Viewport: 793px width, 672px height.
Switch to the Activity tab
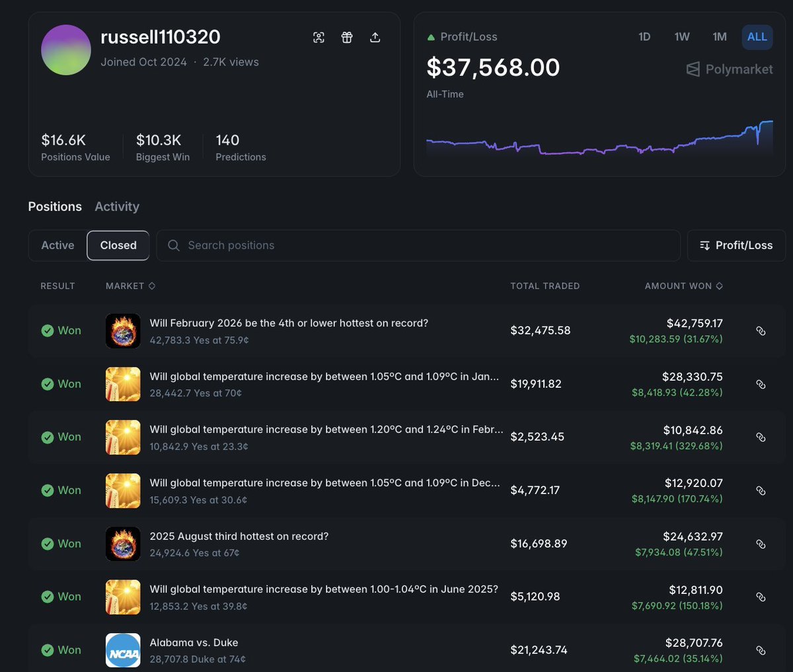(x=117, y=207)
